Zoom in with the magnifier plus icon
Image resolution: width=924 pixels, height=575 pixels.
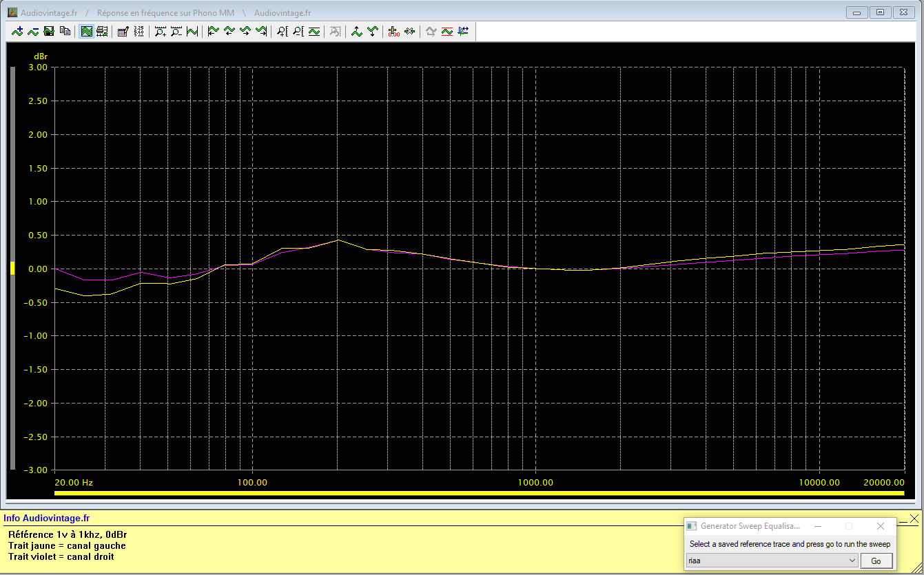161,31
